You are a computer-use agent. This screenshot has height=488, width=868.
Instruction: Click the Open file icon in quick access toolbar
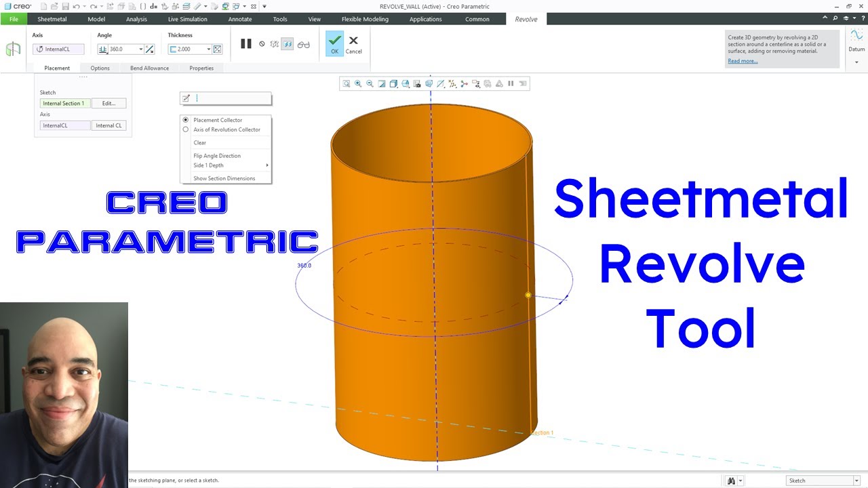(54, 6)
